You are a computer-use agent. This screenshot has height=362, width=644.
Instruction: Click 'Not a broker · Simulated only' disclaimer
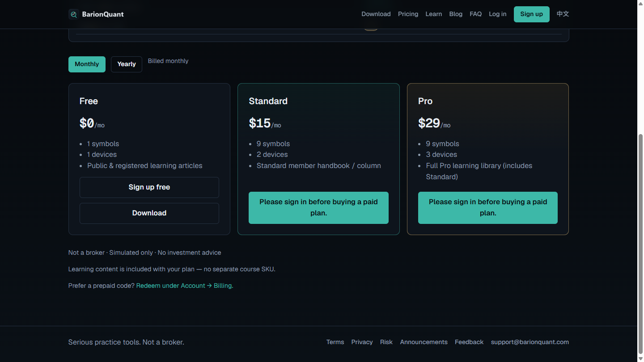point(144,253)
